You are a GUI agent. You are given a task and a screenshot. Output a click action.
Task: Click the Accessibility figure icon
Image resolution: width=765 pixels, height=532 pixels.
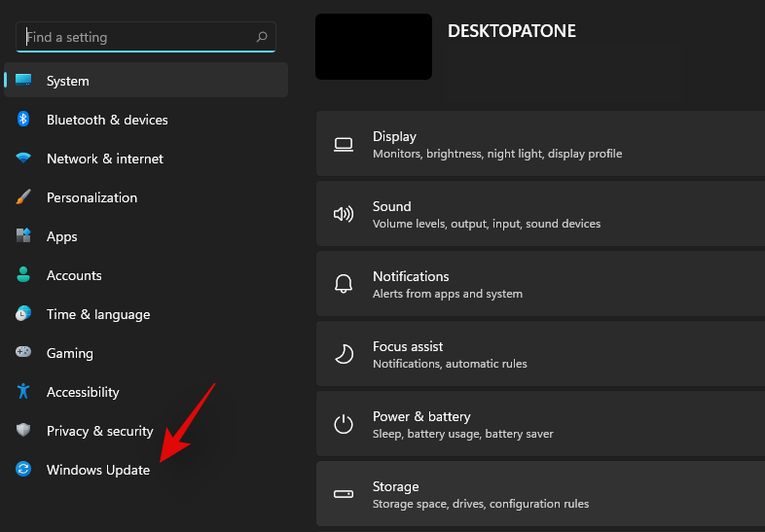click(23, 392)
